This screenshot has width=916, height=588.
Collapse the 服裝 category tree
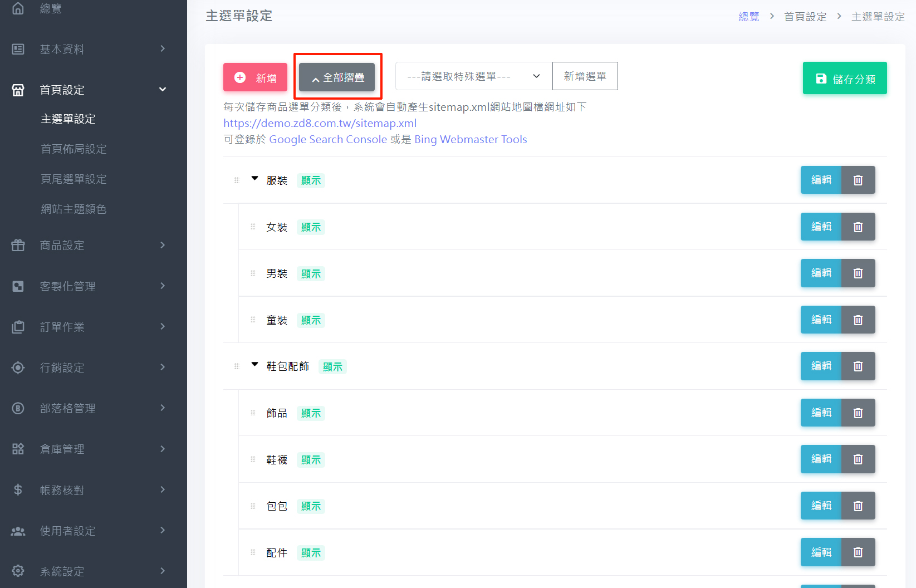click(x=254, y=179)
